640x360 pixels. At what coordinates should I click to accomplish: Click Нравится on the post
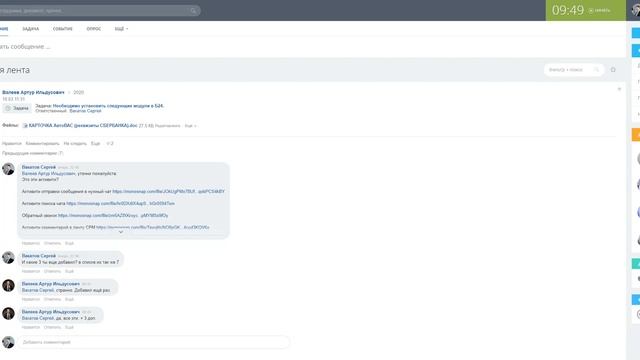coord(11,144)
